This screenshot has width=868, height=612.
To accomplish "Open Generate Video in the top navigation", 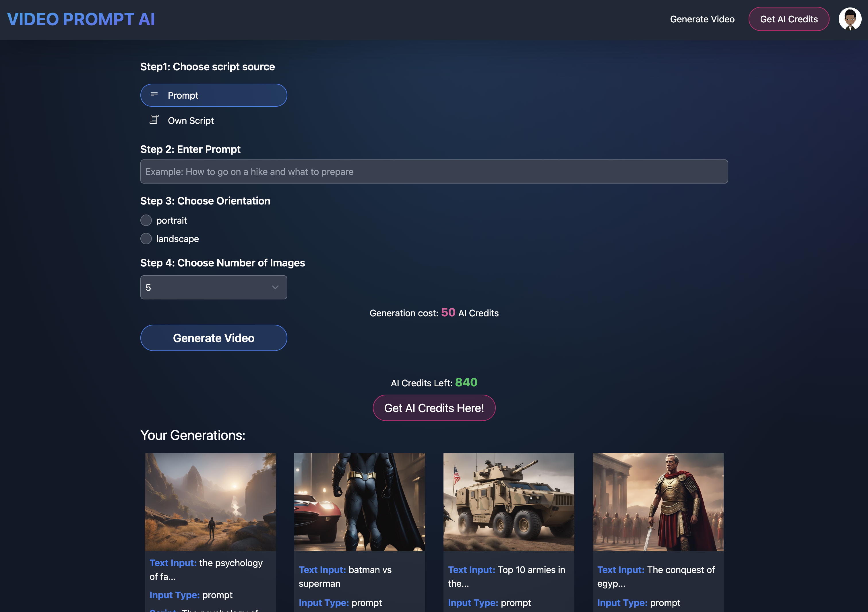I will click(x=702, y=19).
